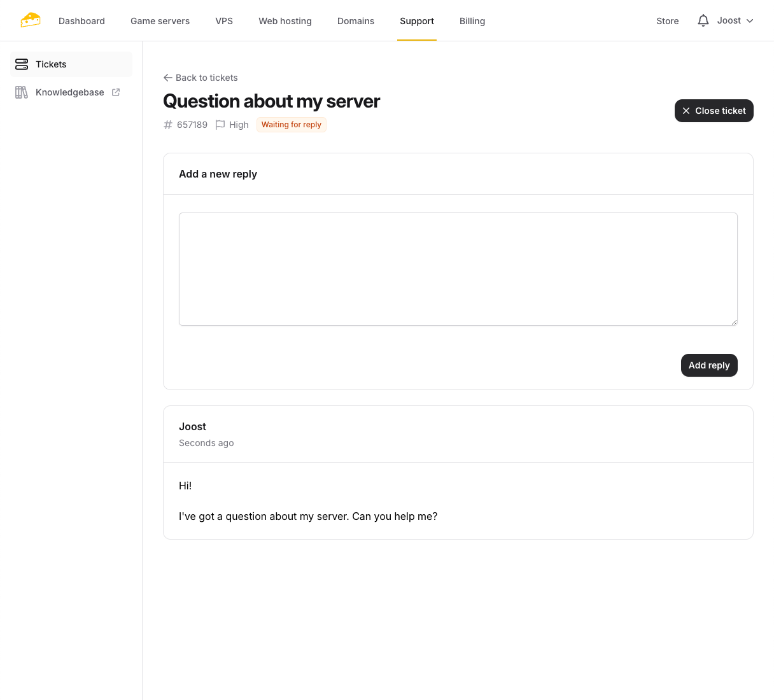Viewport: 774px width, 700px height.
Task: Click the Knowledgebase books icon
Action: (x=21, y=92)
